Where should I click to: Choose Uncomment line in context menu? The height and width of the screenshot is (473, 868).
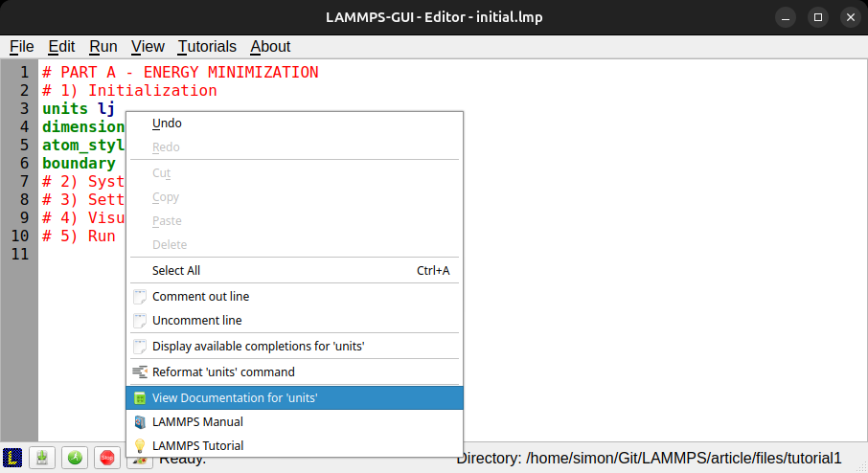[x=196, y=320]
